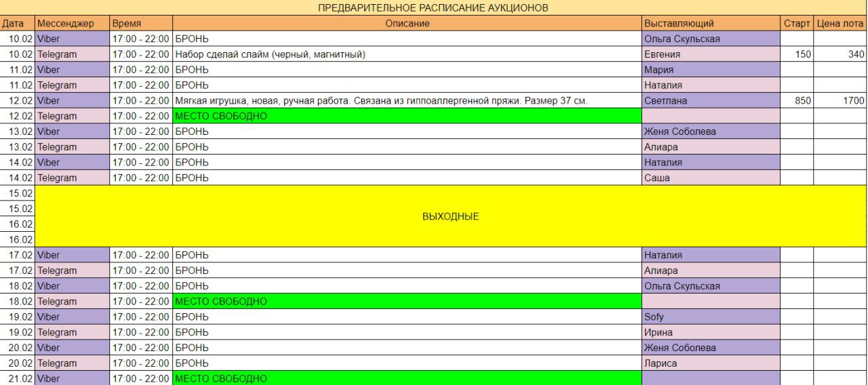Viewport: 868px width, 385px height.
Task: Click the 'Ольга Скульская' cell for 18.02
Action: [x=711, y=286]
